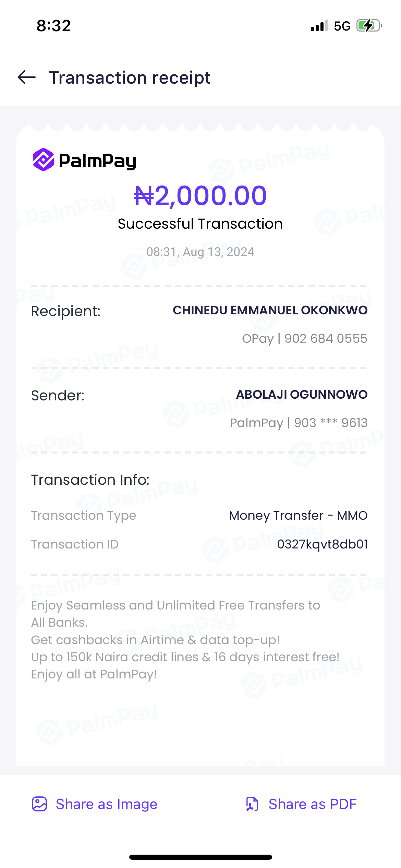Screen dimensions: 401x868
Task: Select the ₦2,000.00 amount
Action: coord(200,196)
